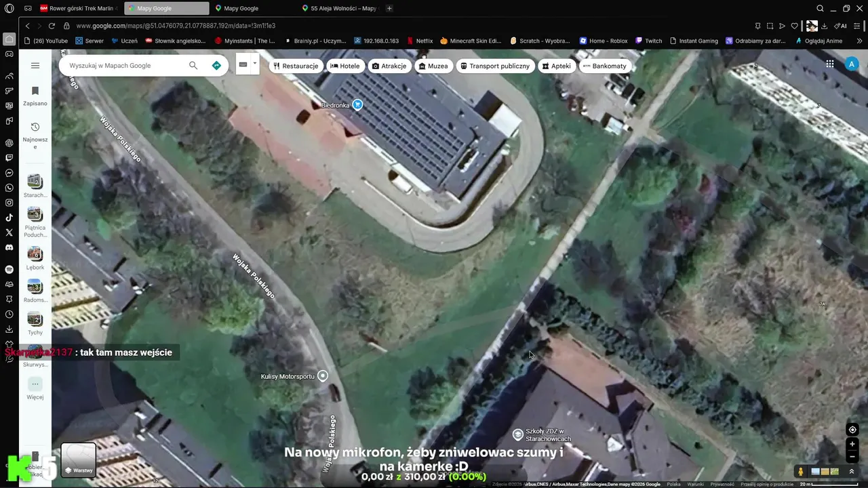Open Spotify in Opera sidebar
The height and width of the screenshot is (488, 868).
pos(9,269)
